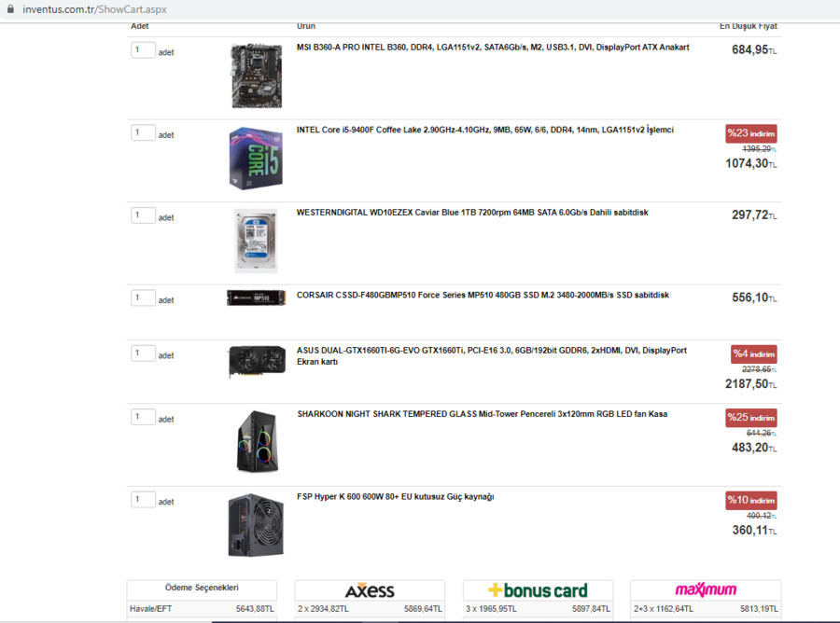Edit quantity field for FSP Hyper K 600
The height and width of the screenshot is (623, 840).
[x=143, y=500]
